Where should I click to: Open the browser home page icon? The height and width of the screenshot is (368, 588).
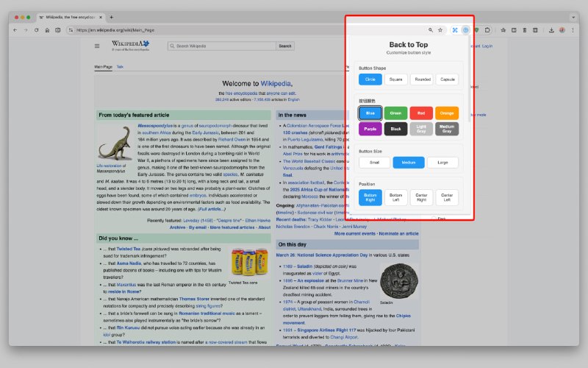(x=47, y=30)
